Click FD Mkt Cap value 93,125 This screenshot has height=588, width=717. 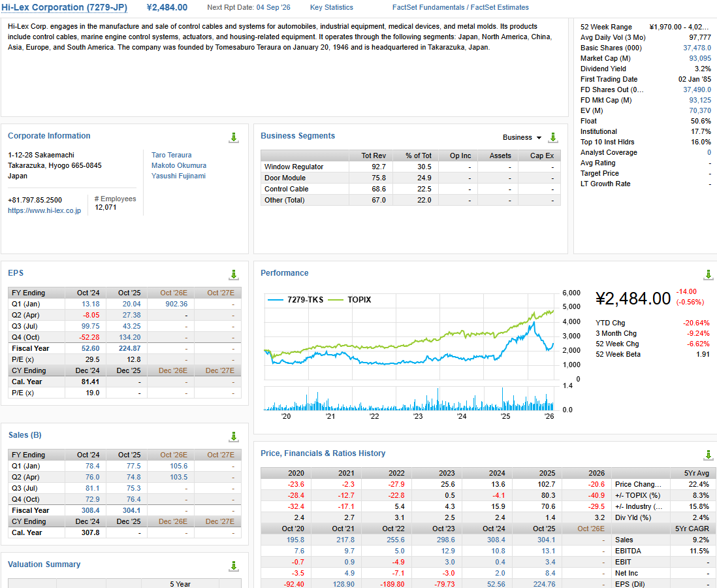(700, 100)
